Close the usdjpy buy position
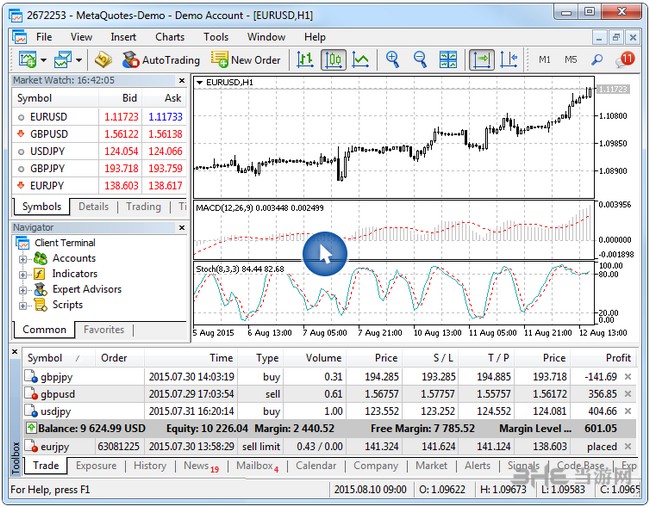 click(628, 411)
